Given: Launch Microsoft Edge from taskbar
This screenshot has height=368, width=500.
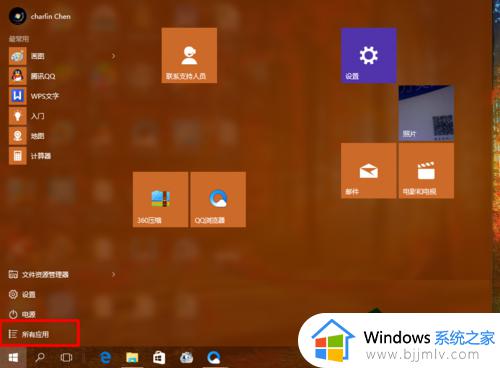Looking at the screenshot, I should click(x=105, y=358).
